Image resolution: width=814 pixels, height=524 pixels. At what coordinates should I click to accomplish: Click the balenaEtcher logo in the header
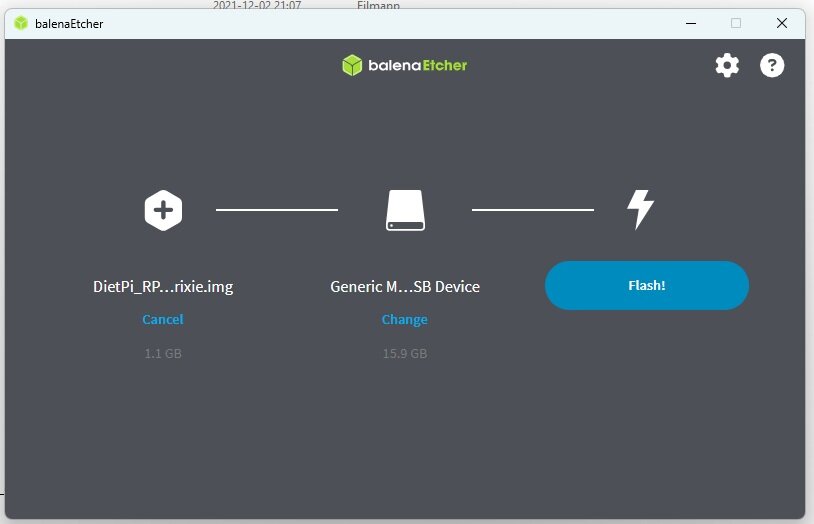(405, 66)
